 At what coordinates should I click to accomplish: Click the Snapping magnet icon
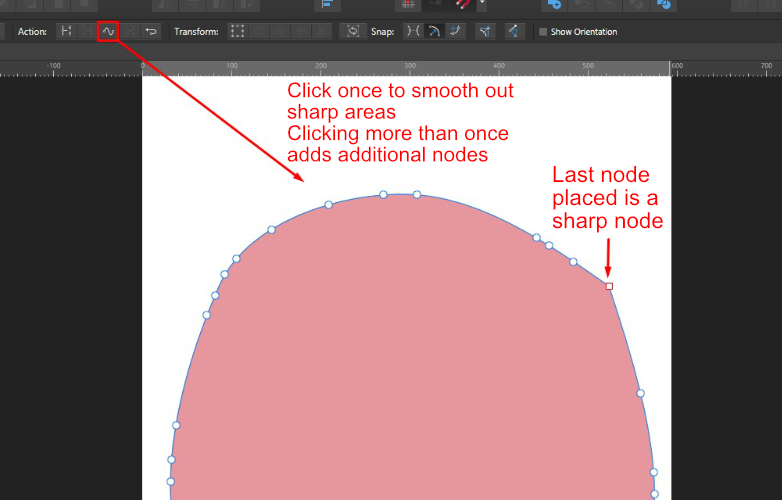(462, 4)
